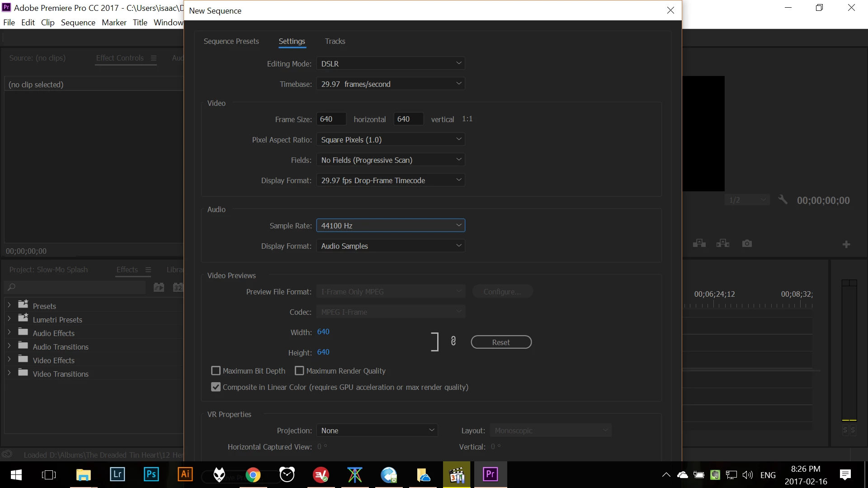Open Illustrator from the taskbar
Screen dimensions: 868x488
click(x=185, y=474)
